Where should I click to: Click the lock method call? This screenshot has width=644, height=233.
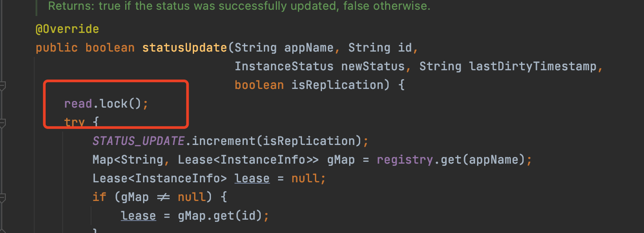click(114, 104)
